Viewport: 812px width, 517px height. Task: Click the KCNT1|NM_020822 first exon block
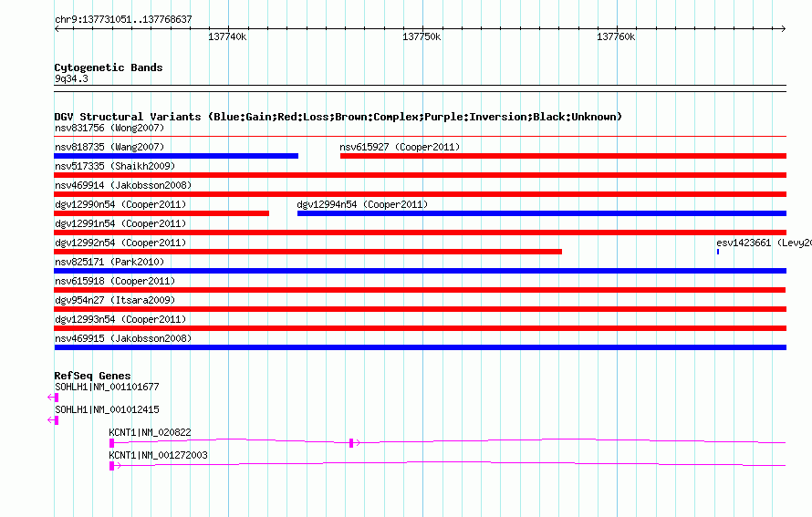[111, 443]
